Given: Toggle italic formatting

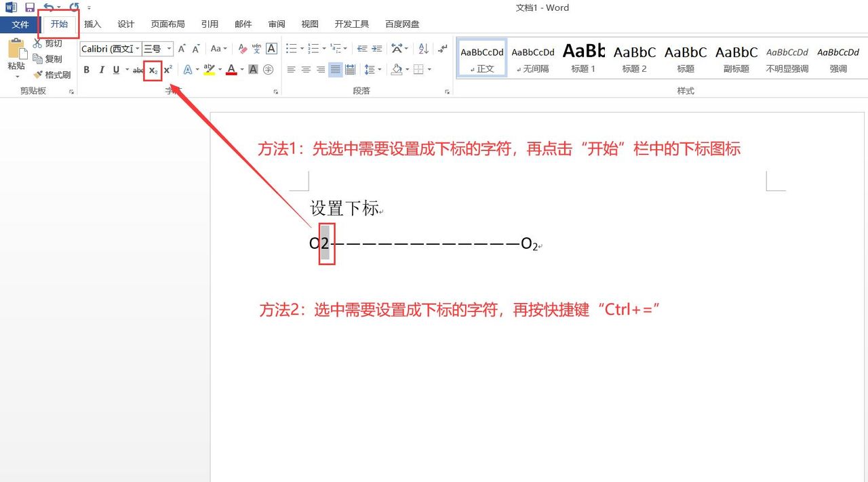Looking at the screenshot, I should pyautogui.click(x=102, y=70).
